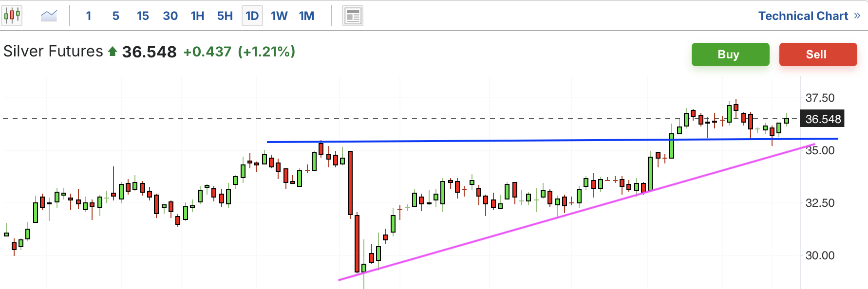
Task: Show the monthly 1M chart
Action: tap(306, 16)
